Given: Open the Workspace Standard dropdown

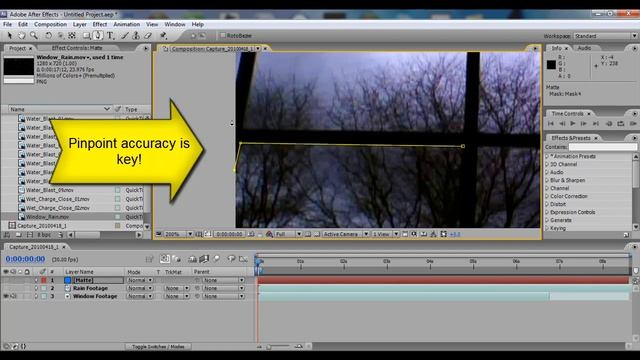Looking at the screenshot, I should 605,36.
